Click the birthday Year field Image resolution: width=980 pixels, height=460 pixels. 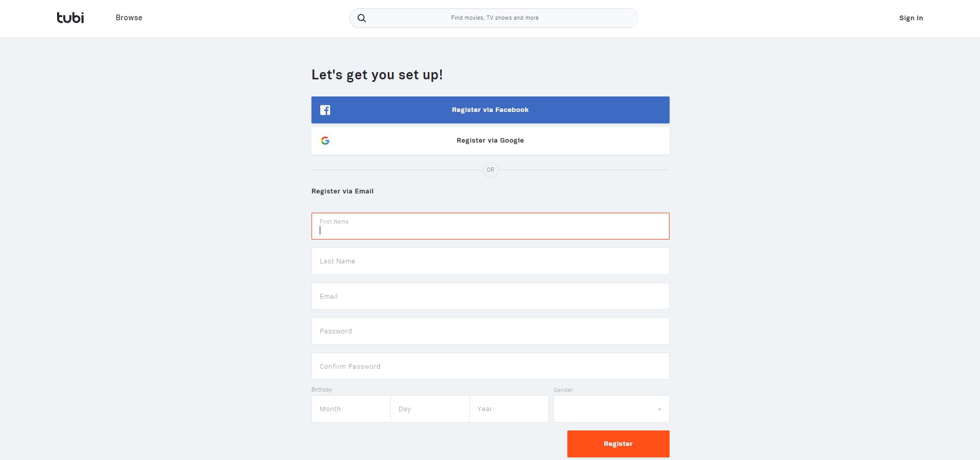[509, 409]
